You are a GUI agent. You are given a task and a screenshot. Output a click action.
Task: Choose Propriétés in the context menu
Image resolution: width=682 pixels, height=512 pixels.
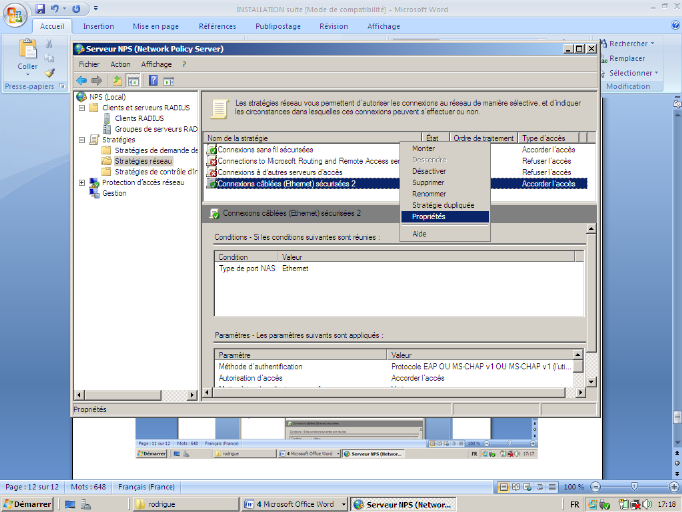(x=429, y=216)
